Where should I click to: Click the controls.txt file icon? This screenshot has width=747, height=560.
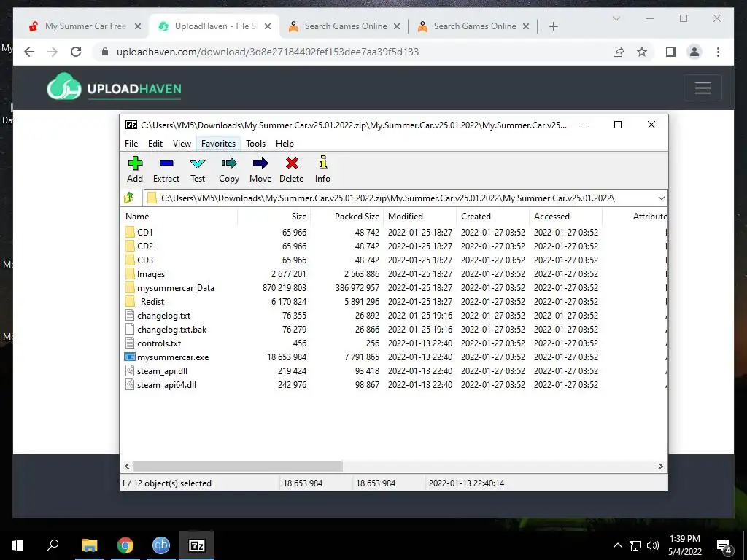tap(130, 343)
